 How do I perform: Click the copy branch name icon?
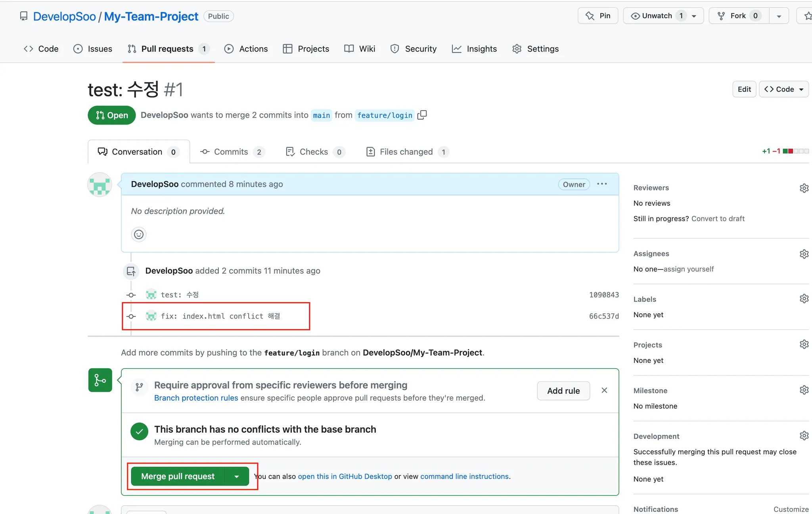click(x=422, y=115)
